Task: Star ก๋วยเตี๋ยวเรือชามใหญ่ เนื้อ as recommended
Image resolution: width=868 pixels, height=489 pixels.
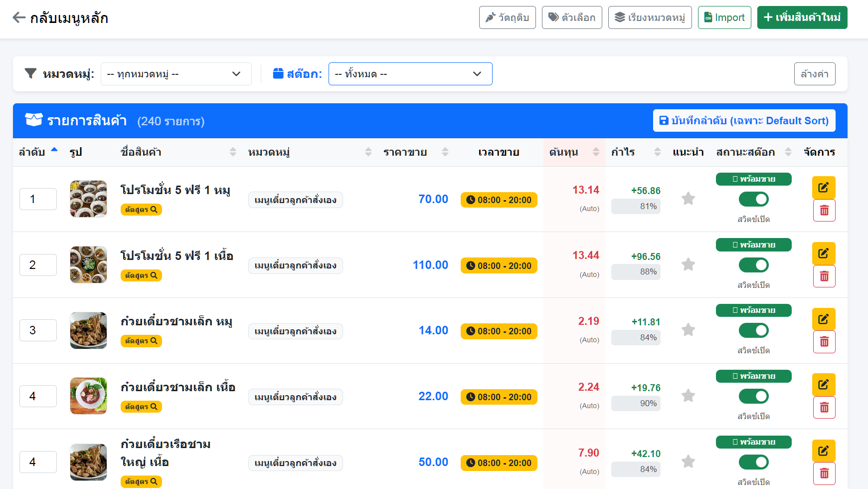Action: coord(688,462)
